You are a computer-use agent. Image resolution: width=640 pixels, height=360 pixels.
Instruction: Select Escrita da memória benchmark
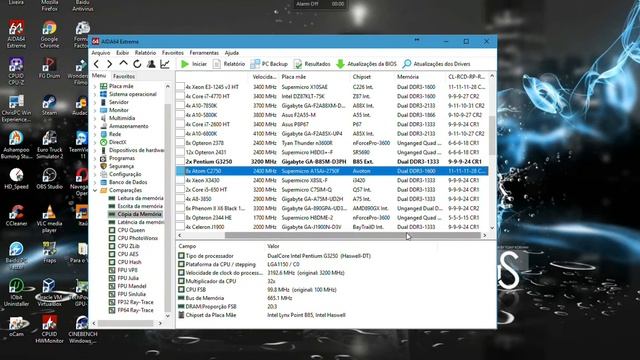pyautogui.click(x=136, y=206)
